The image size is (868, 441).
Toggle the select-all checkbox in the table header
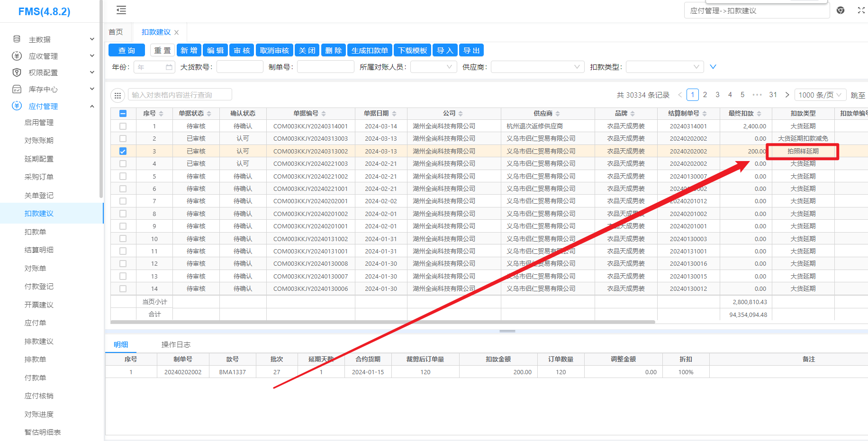coord(123,113)
